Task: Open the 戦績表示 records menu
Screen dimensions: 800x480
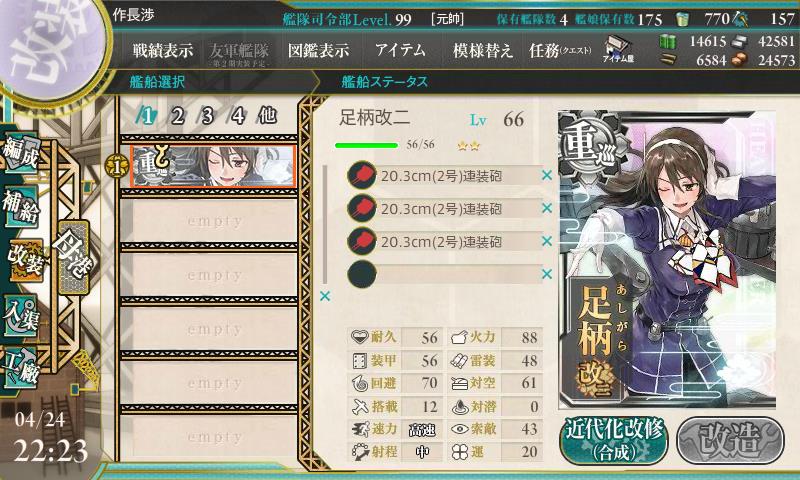Action: 163,50
